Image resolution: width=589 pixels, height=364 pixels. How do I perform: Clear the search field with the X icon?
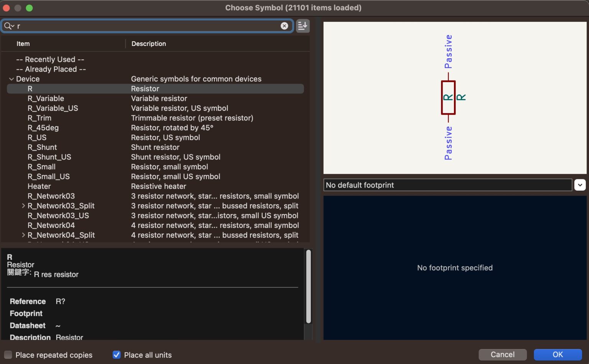coord(284,26)
